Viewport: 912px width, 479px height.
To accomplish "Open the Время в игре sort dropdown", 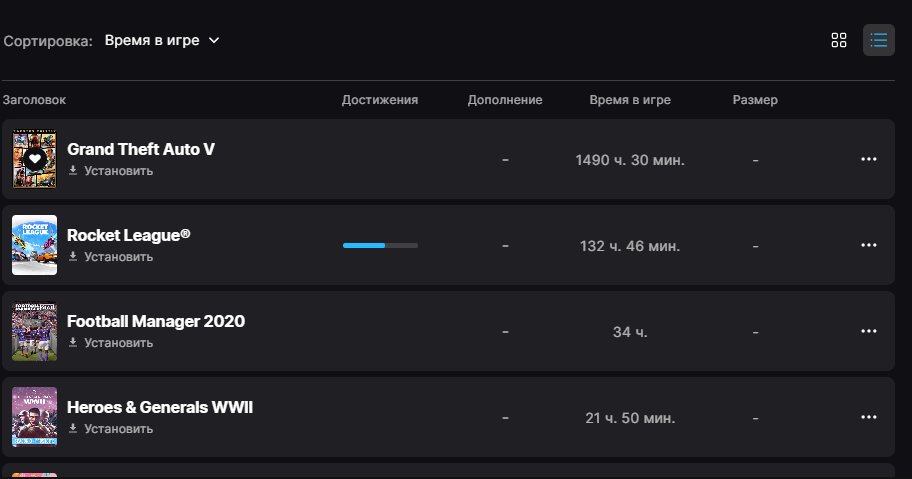I will (162, 40).
